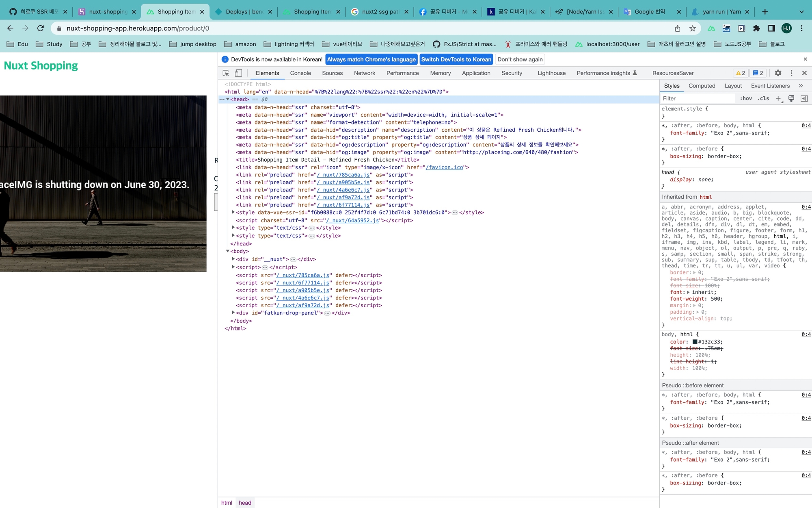812x508 pixels.
Task: Open the Chrome three-dot menu
Action: click(x=801, y=28)
